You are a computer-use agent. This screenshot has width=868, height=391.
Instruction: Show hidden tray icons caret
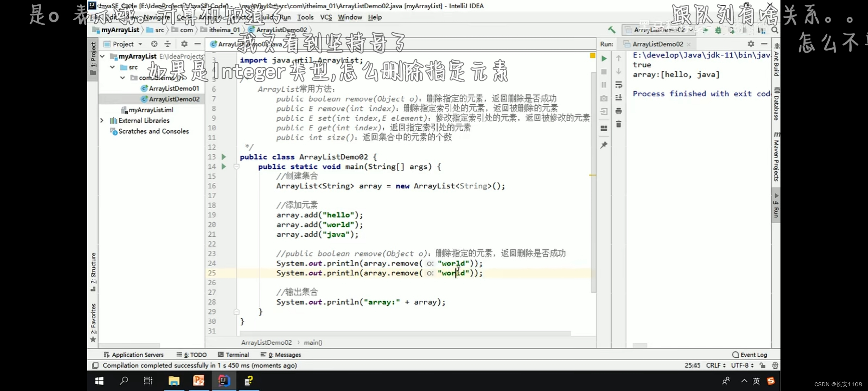(x=744, y=381)
